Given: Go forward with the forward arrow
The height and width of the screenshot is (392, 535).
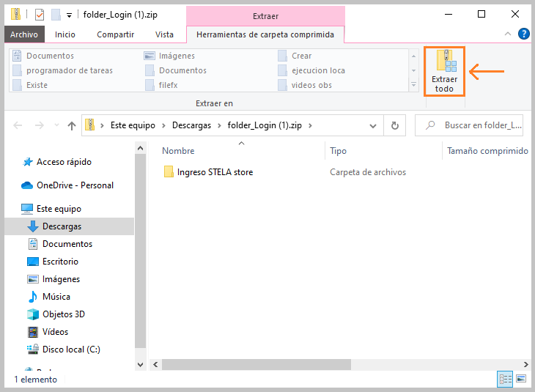Looking at the screenshot, I should click(40, 125).
